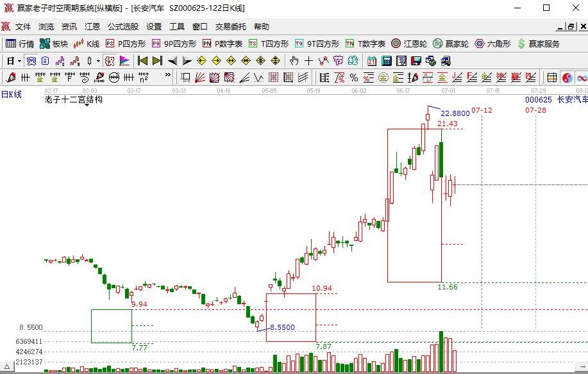Open the 板块 sector view

click(x=54, y=44)
